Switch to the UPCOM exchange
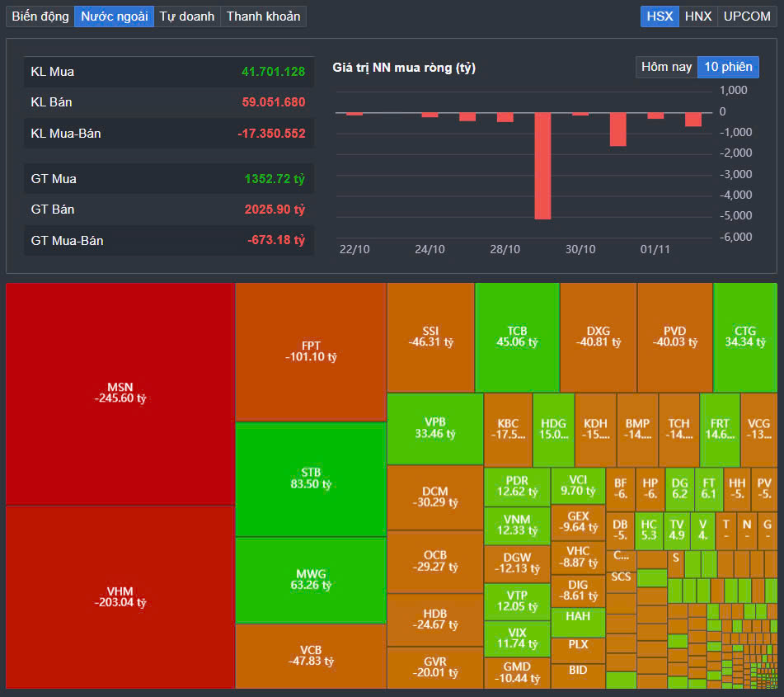The height and width of the screenshot is (697, 784). tap(747, 16)
